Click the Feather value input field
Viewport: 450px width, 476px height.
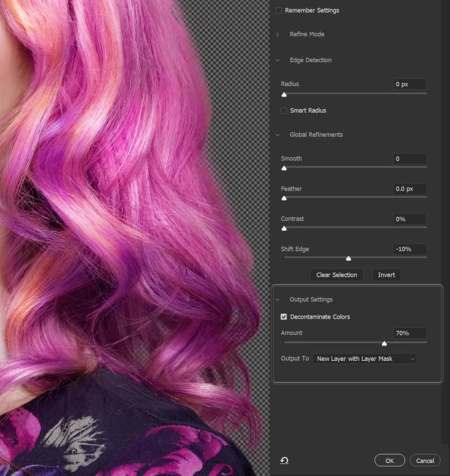(409, 189)
